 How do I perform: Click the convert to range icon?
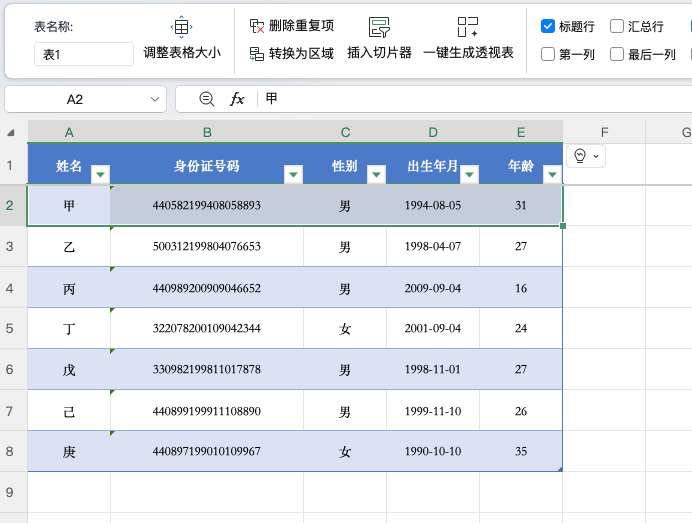[x=256, y=54]
